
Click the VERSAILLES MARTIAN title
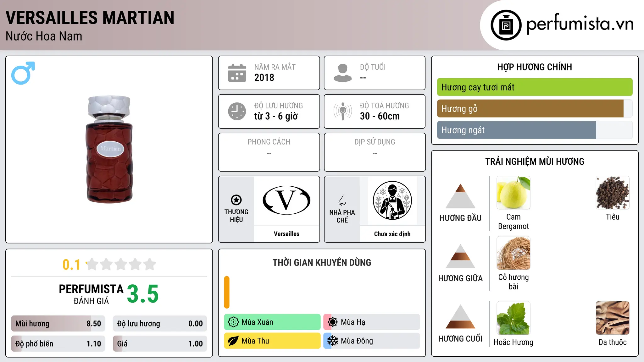coord(90,18)
